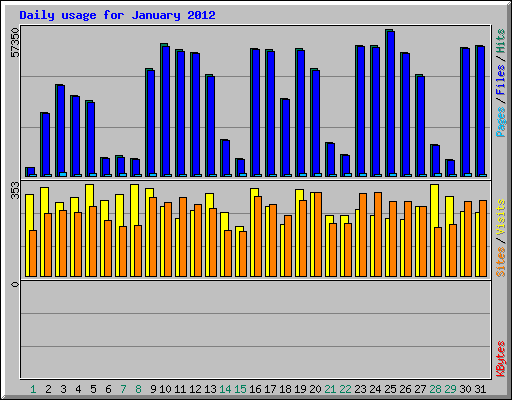Click day 1 on the x-axis
The image size is (512, 400).
(33, 389)
